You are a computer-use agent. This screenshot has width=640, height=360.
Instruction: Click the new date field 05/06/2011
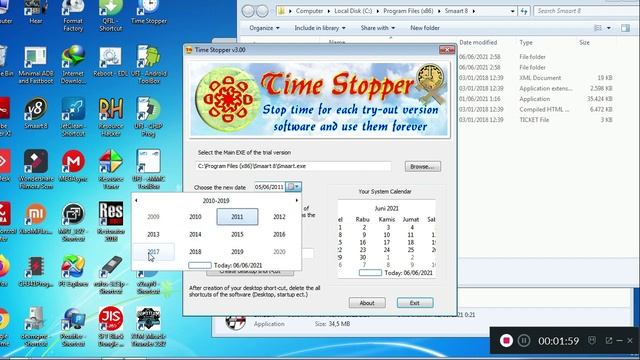click(x=269, y=187)
